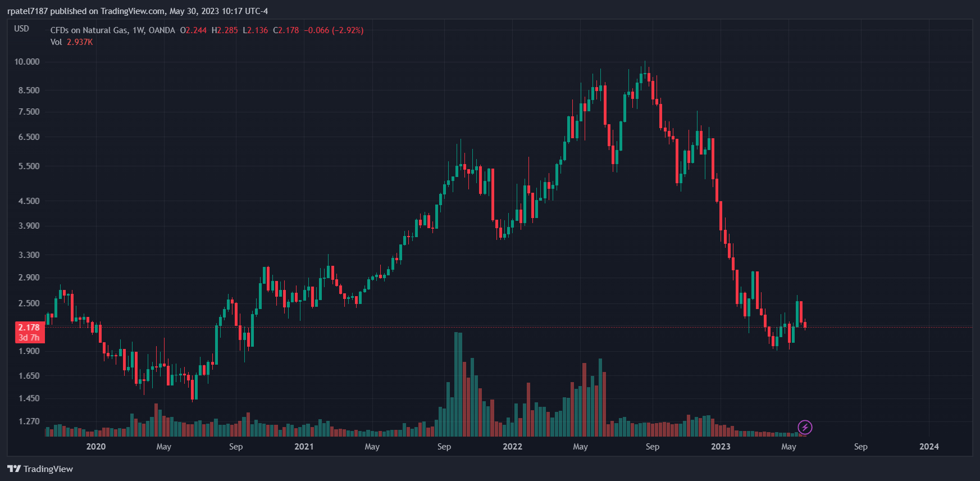This screenshot has height=481, width=980.
Task: Click the 6.500 price axis label
Action: coord(29,137)
